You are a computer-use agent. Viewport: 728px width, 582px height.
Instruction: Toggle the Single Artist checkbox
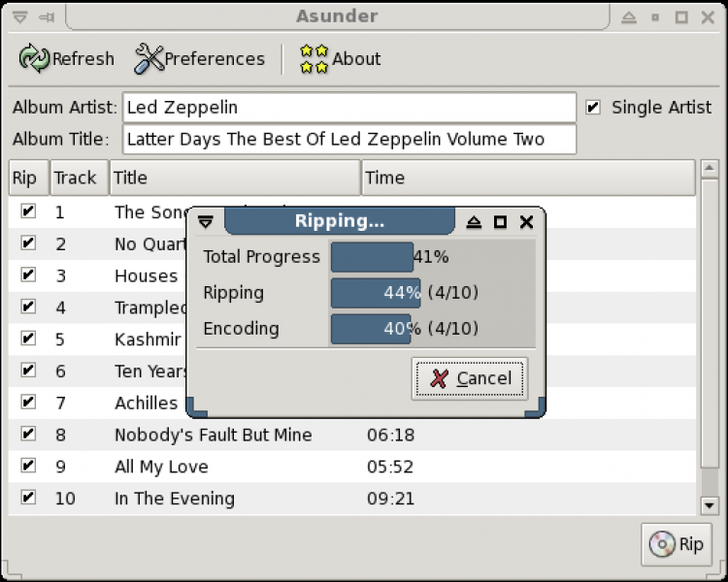click(x=594, y=107)
